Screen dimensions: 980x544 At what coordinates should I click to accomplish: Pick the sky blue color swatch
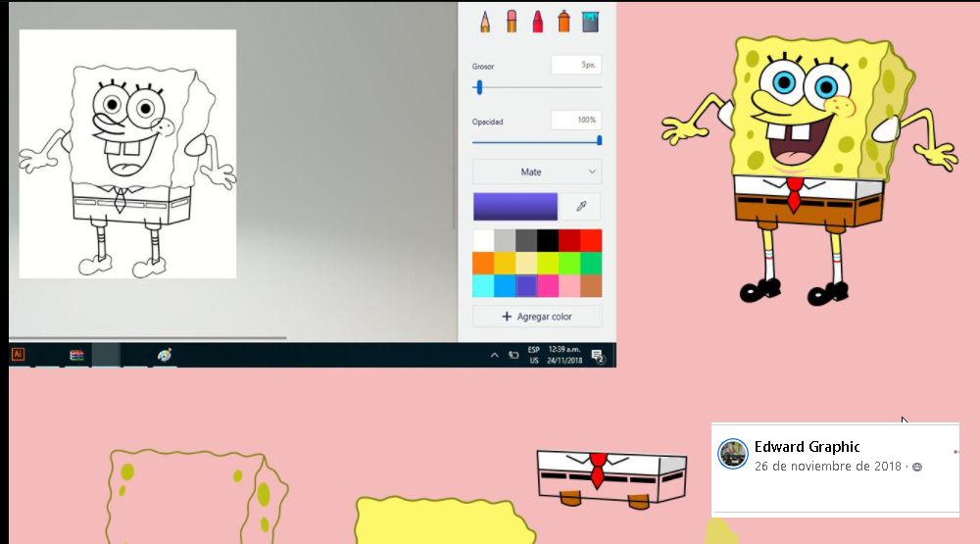pyautogui.click(x=505, y=286)
